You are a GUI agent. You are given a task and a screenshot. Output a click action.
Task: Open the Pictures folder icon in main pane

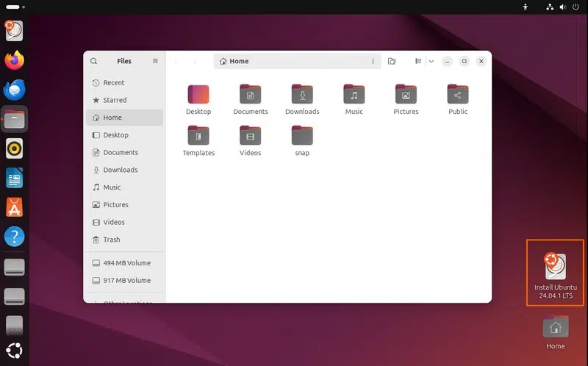406,95
